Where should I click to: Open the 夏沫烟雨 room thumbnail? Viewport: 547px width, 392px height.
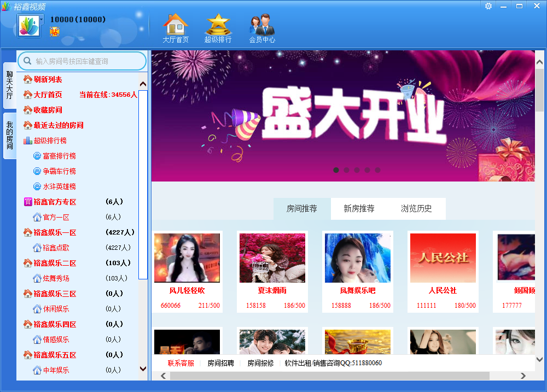pos(272,258)
